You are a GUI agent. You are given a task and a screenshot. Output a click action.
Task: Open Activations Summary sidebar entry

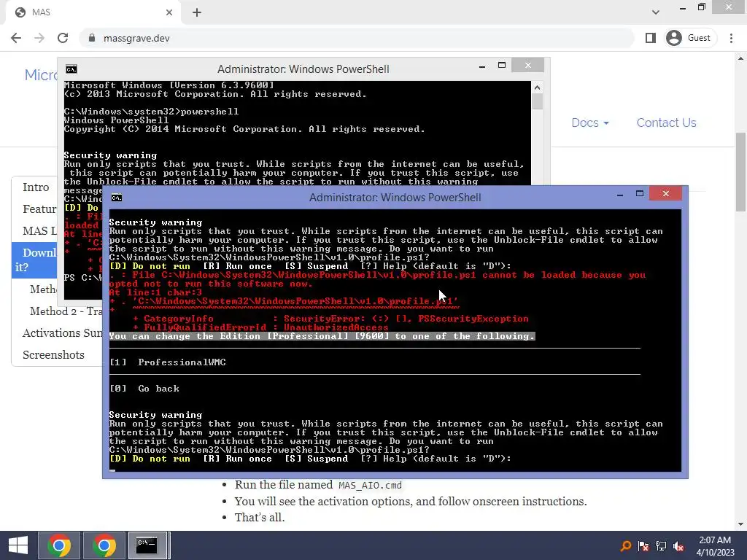[x=62, y=332]
